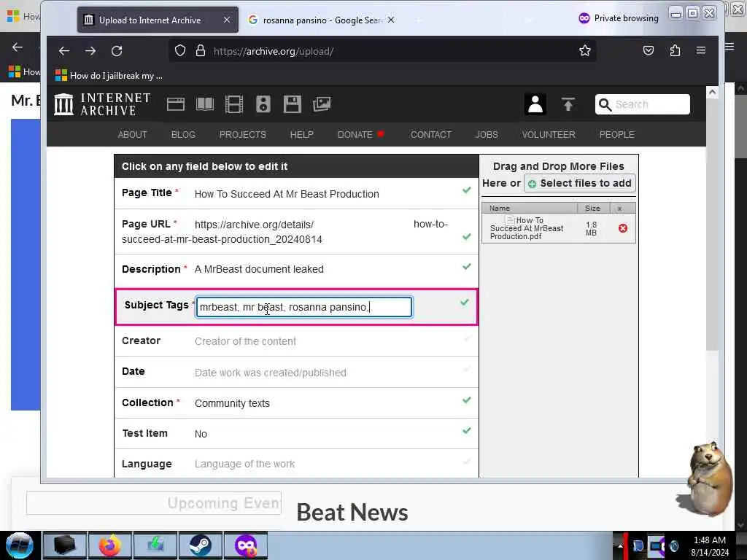Open the Software floppy disk icon

[292, 104]
